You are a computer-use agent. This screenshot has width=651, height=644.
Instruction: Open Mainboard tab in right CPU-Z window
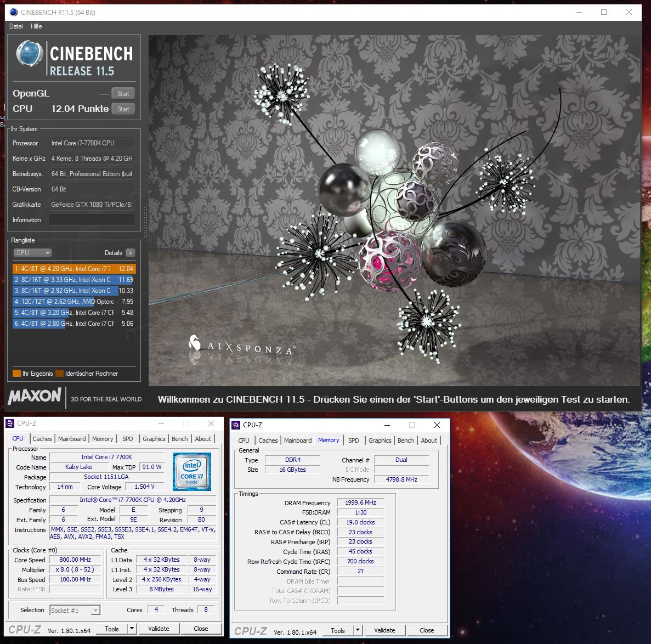tap(298, 440)
